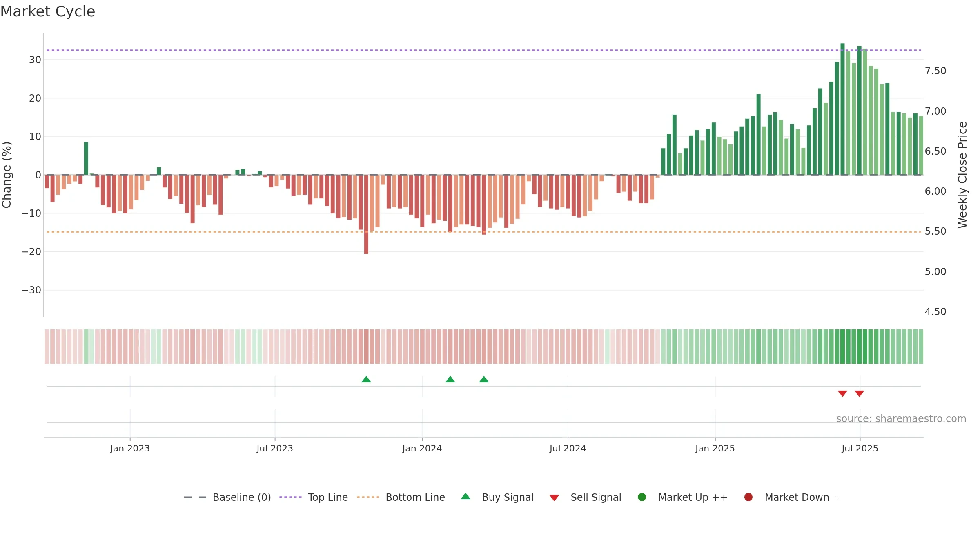
Task: Toggle the Market Down -- legend entry
Action: point(791,497)
